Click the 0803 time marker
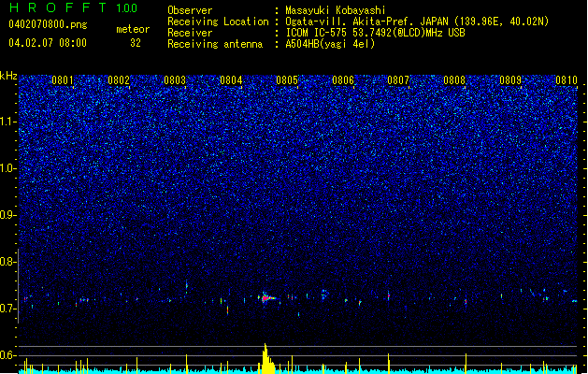This screenshot has height=374, width=588. [175, 80]
